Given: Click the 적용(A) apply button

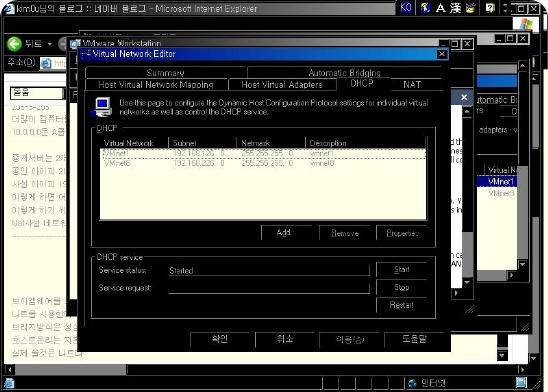Looking at the screenshot, I should tap(350, 339).
